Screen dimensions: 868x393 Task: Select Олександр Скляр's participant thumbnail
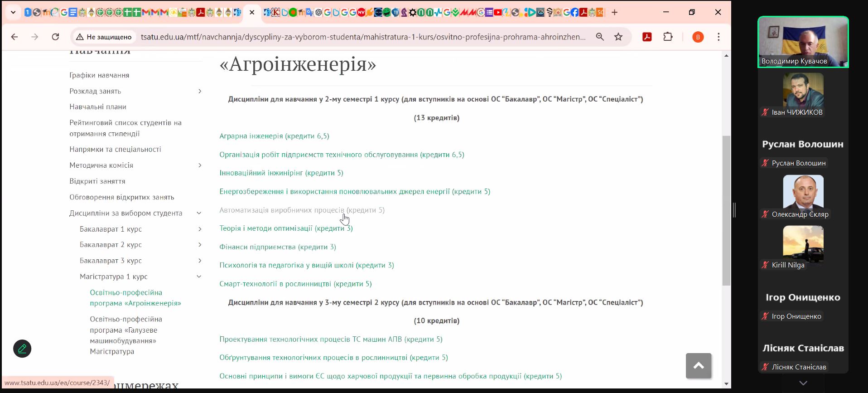coord(803,197)
